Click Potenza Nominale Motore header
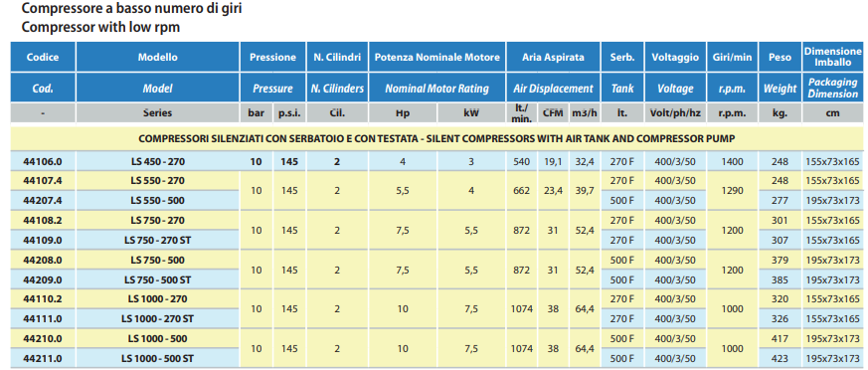This screenshot has width=868, height=370. click(437, 57)
